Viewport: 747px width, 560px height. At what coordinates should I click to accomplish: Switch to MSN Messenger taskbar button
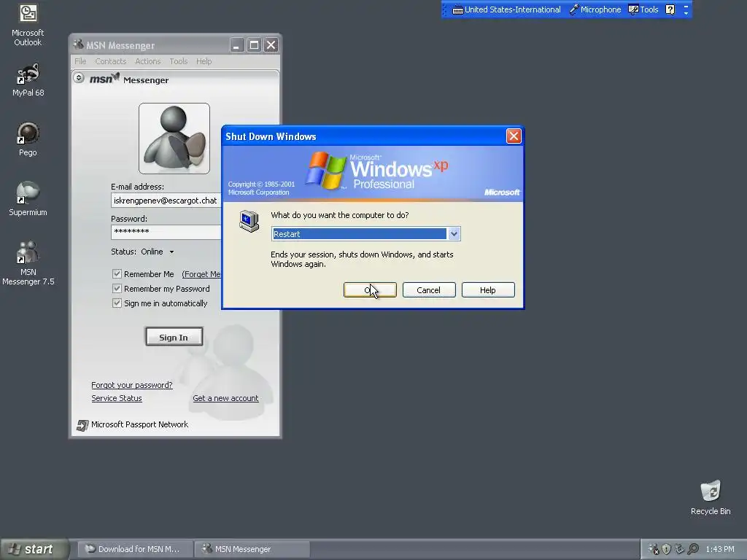[x=252, y=549]
